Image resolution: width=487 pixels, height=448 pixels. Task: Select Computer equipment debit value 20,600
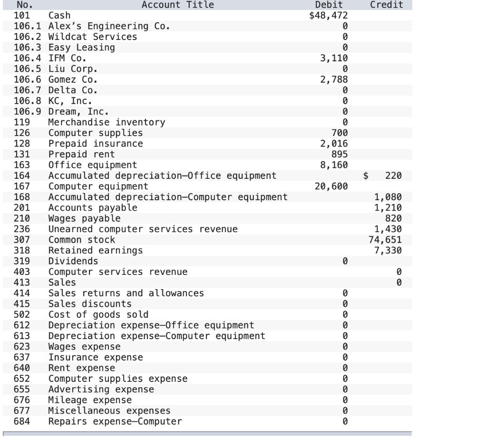coord(331,186)
